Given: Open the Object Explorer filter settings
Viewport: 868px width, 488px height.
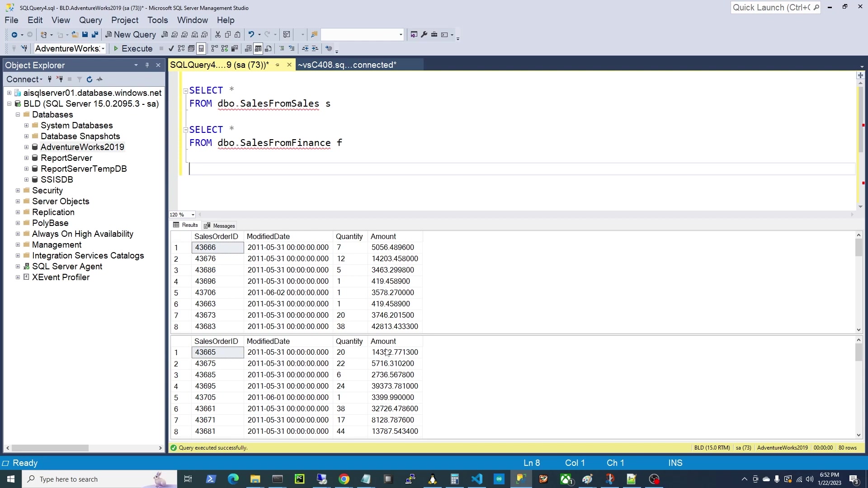Looking at the screenshot, I should (79, 79).
